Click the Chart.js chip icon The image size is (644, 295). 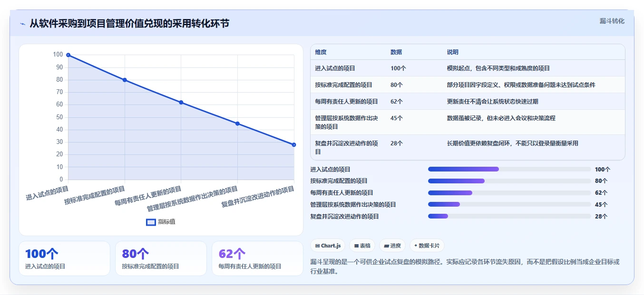tap(317, 246)
